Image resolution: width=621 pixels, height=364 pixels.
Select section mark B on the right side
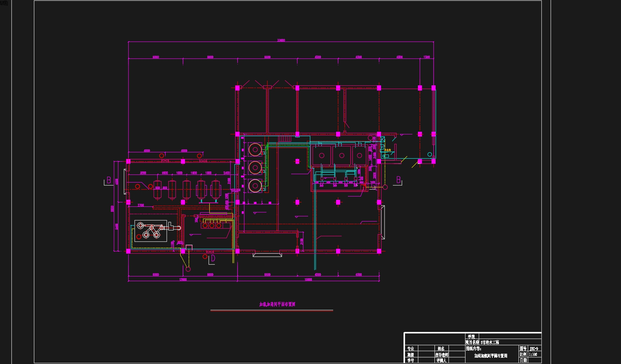398,180
